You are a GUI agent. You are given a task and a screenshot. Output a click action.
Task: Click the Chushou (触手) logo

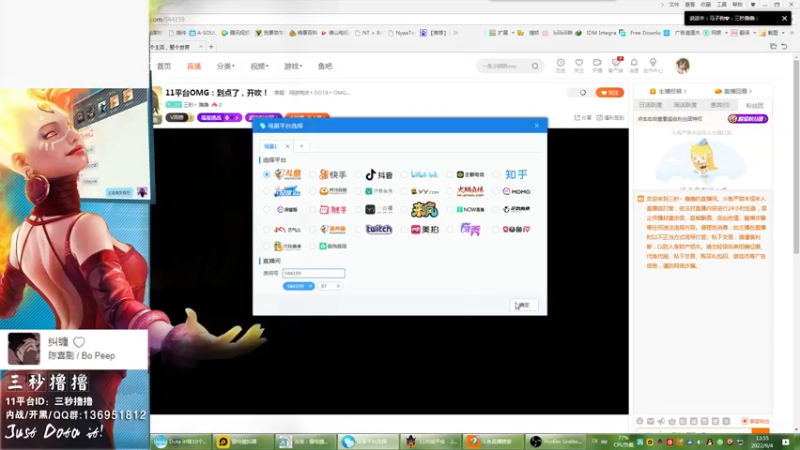point(333,209)
